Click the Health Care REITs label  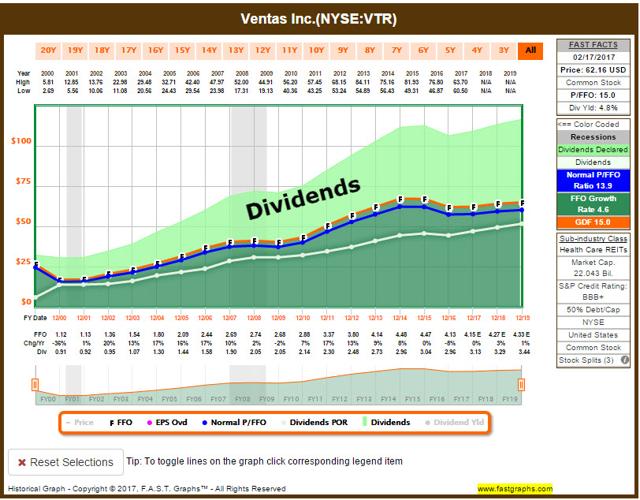[x=593, y=250]
